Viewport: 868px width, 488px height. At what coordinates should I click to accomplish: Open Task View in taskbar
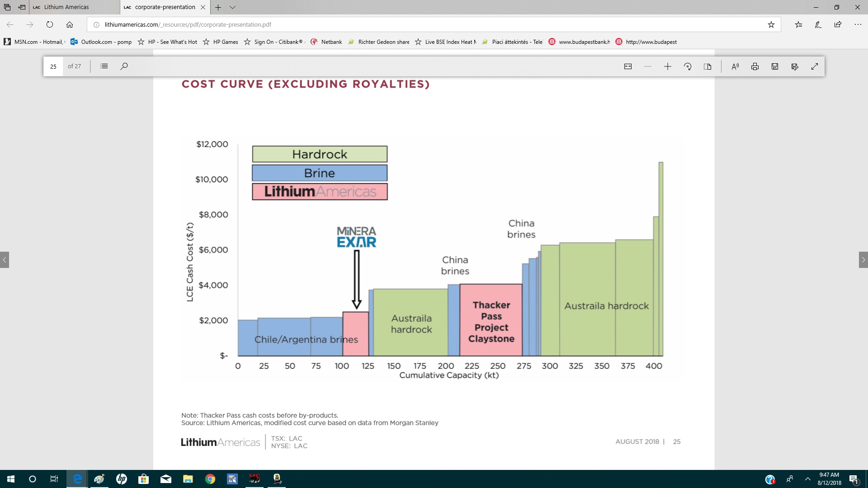pyautogui.click(x=54, y=479)
